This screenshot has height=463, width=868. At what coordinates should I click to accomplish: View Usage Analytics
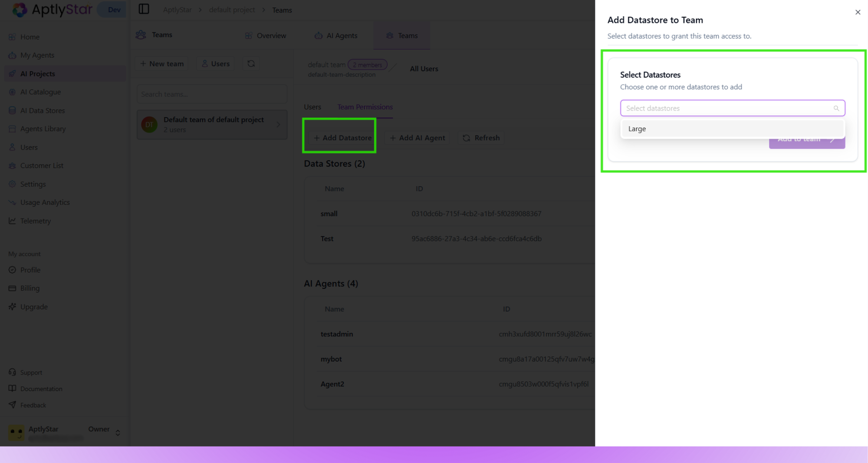pyautogui.click(x=45, y=202)
